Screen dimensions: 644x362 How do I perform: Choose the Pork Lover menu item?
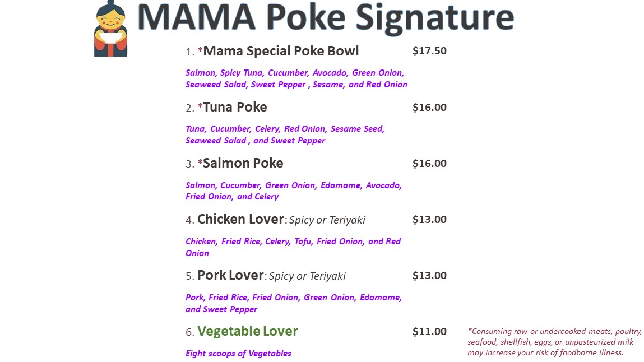(230, 275)
